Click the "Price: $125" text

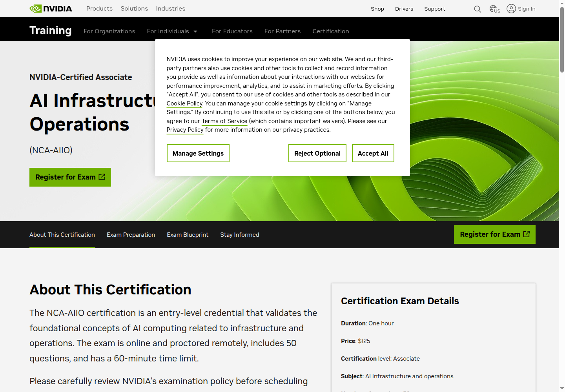(355, 341)
